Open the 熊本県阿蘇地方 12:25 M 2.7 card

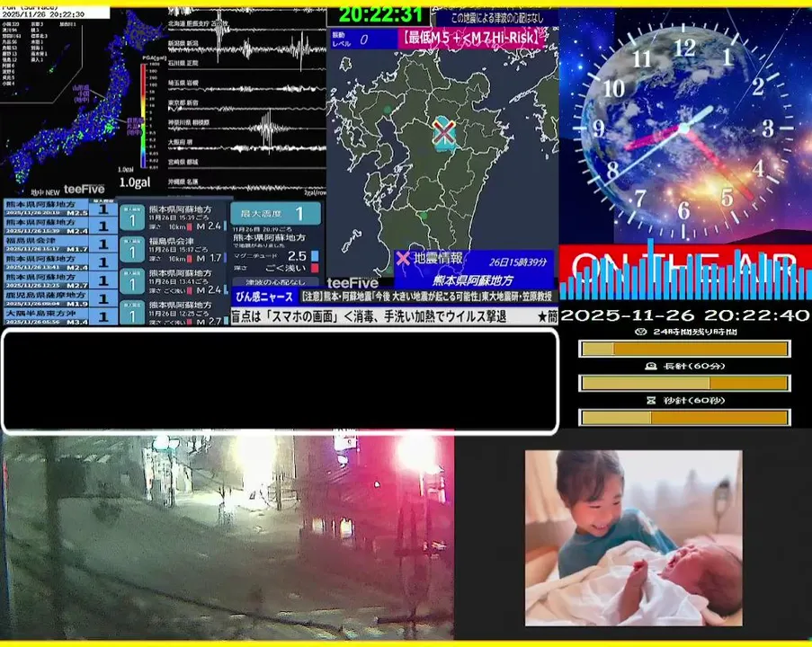pos(174,313)
